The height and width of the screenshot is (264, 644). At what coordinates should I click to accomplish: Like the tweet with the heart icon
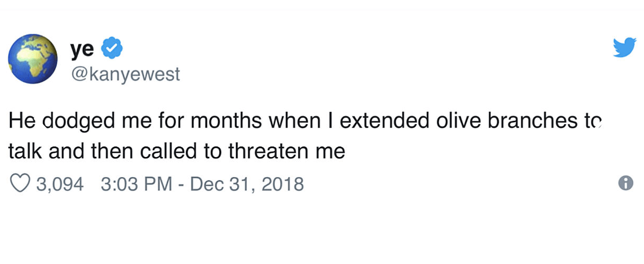pos(19,183)
